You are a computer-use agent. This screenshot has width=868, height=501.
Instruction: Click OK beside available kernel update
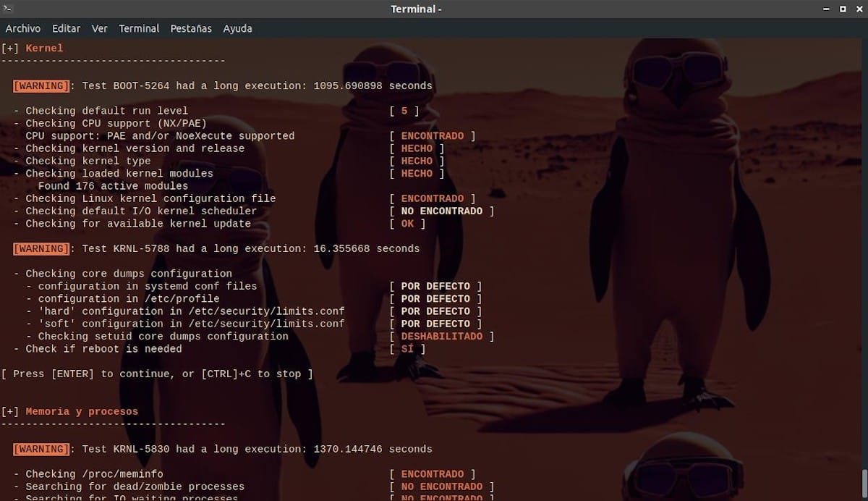coord(408,224)
